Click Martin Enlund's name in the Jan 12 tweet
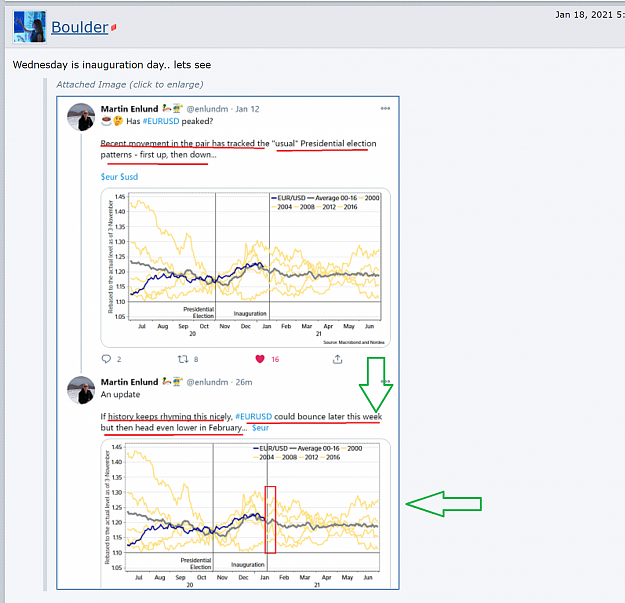Image resolution: width=625 pixels, height=603 pixels. click(129, 109)
